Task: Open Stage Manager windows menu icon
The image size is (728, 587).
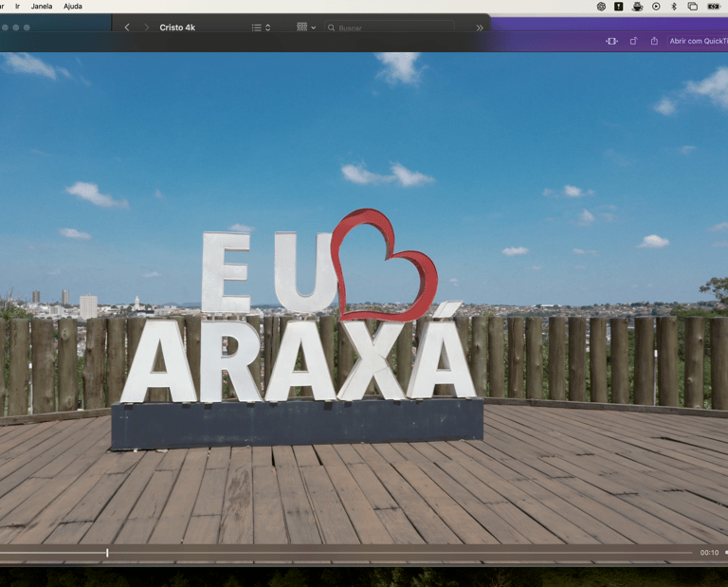Action: coord(692,6)
